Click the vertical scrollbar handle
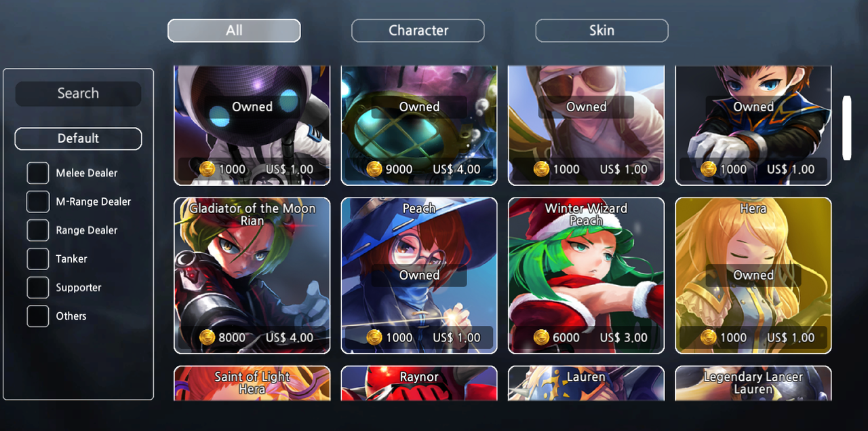The height and width of the screenshot is (431, 868). click(846, 128)
